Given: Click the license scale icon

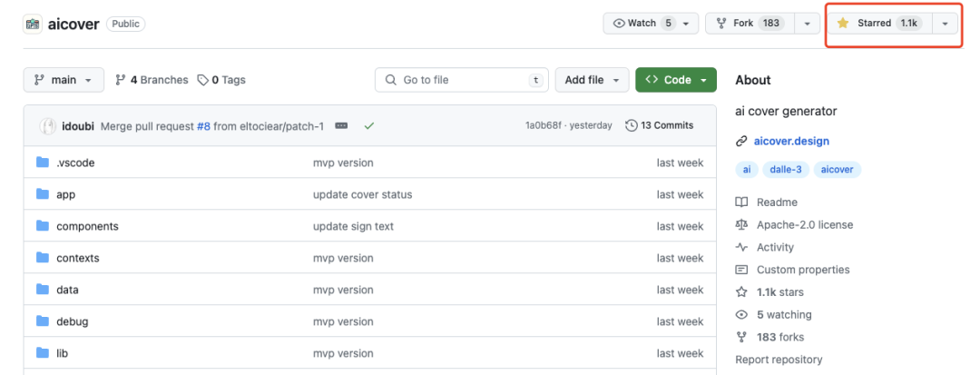Looking at the screenshot, I should pyautogui.click(x=741, y=225).
